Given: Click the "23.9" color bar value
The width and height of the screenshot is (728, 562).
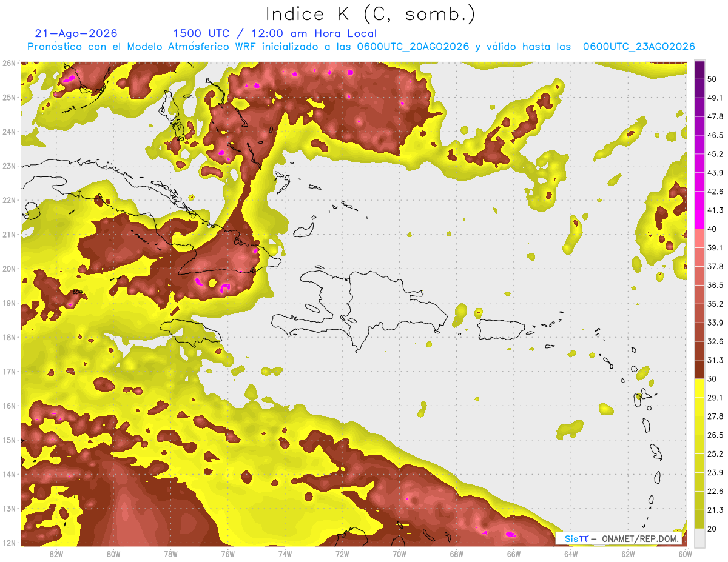Looking at the screenshot, I should (x=716, y=473).
